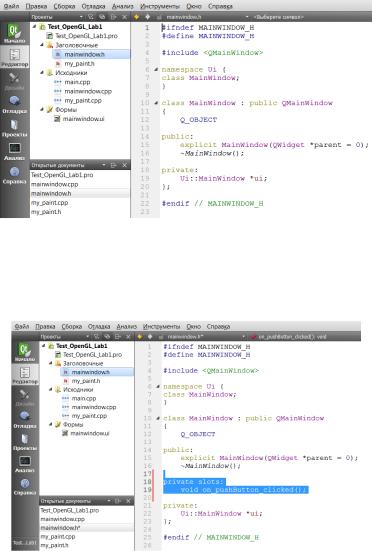Fold class MainWindow block in window with highlighted code

pyautogui.click(x=158, y=418)
